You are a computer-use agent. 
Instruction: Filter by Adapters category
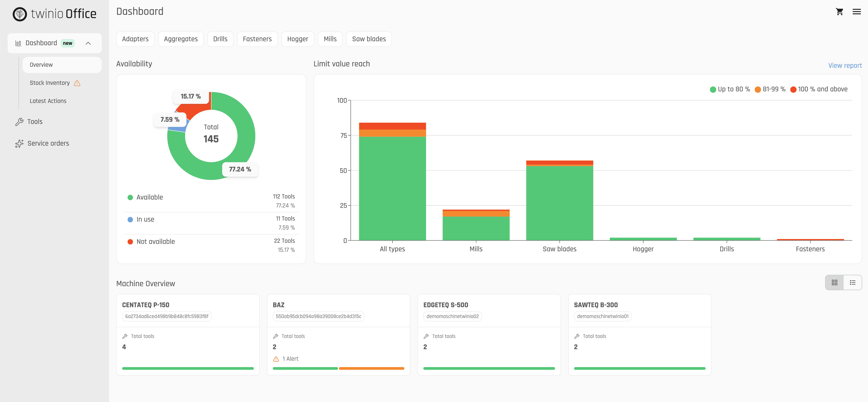(135, 39)
